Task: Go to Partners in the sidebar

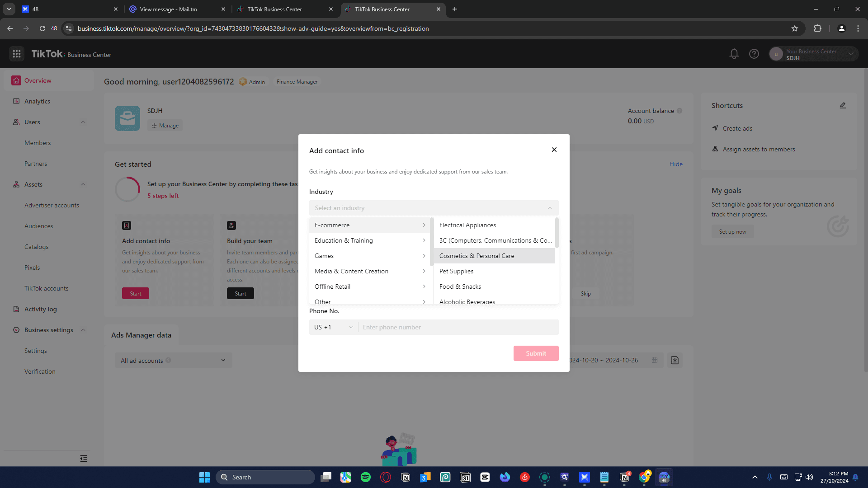Action: [36, 164]
